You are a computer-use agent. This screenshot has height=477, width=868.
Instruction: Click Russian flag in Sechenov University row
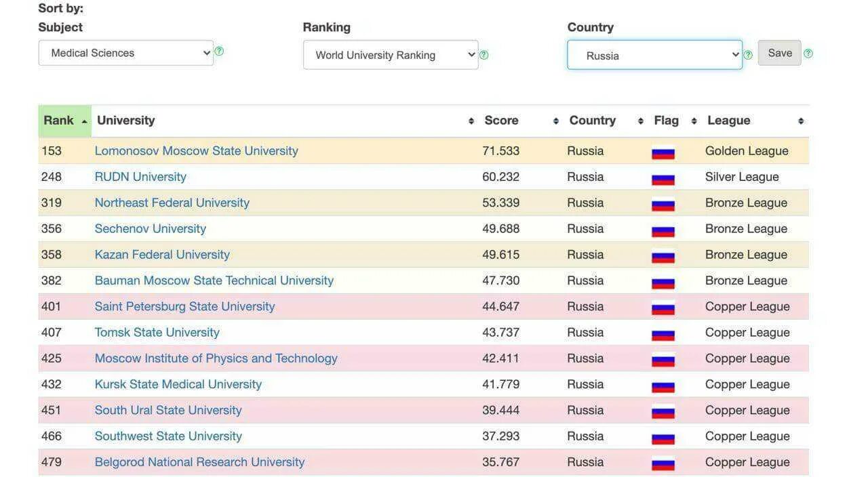663,230
